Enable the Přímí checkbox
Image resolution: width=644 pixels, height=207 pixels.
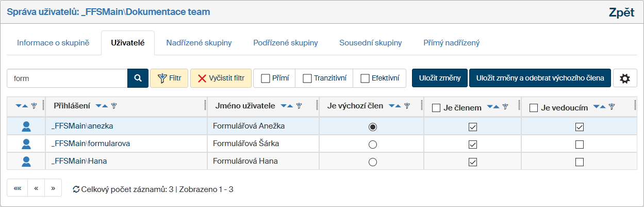tap(266, 78)
